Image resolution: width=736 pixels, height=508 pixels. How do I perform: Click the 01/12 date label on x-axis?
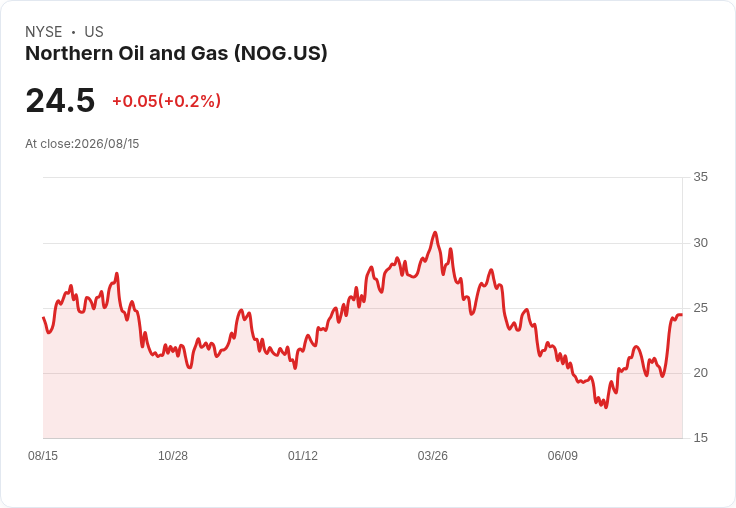(x=303, y=455)
